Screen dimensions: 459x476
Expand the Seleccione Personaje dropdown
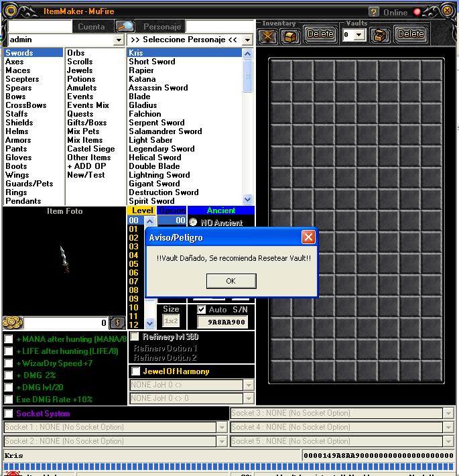click(247, 40)
